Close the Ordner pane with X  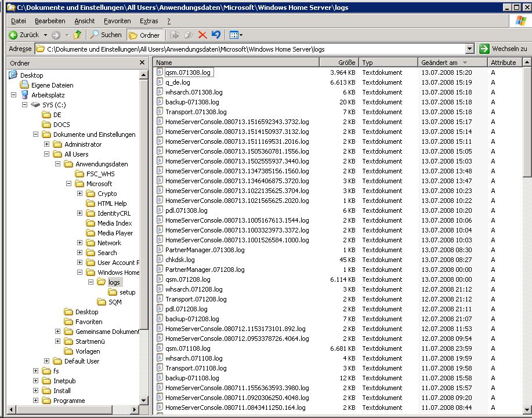pos(142,63)
